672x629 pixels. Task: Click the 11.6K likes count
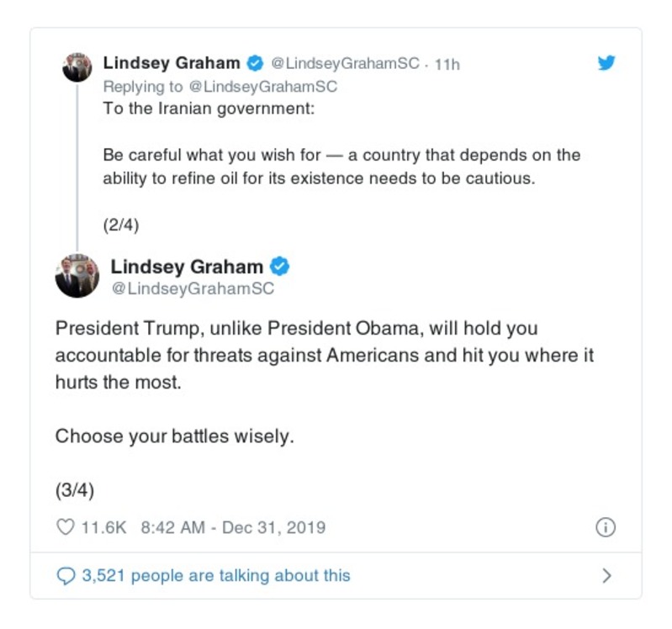(103, 528)
